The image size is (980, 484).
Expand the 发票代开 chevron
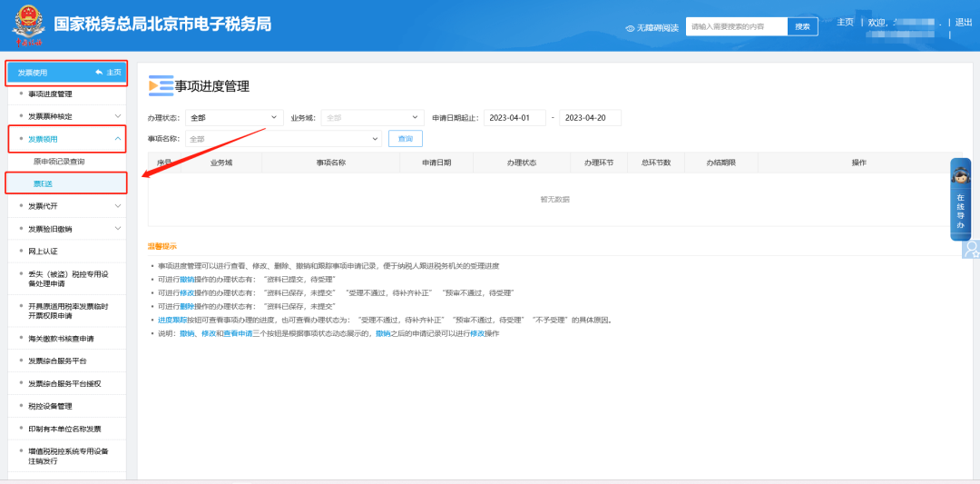(x=118, y=206)
